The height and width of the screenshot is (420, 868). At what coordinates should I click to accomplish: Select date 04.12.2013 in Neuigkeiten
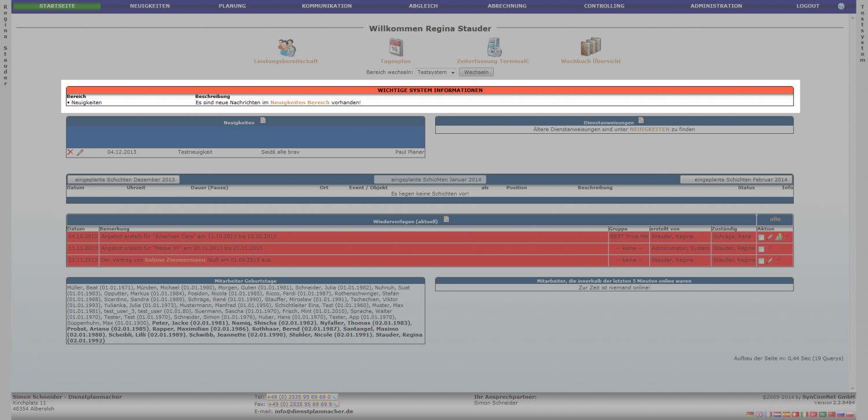point(122,152)
